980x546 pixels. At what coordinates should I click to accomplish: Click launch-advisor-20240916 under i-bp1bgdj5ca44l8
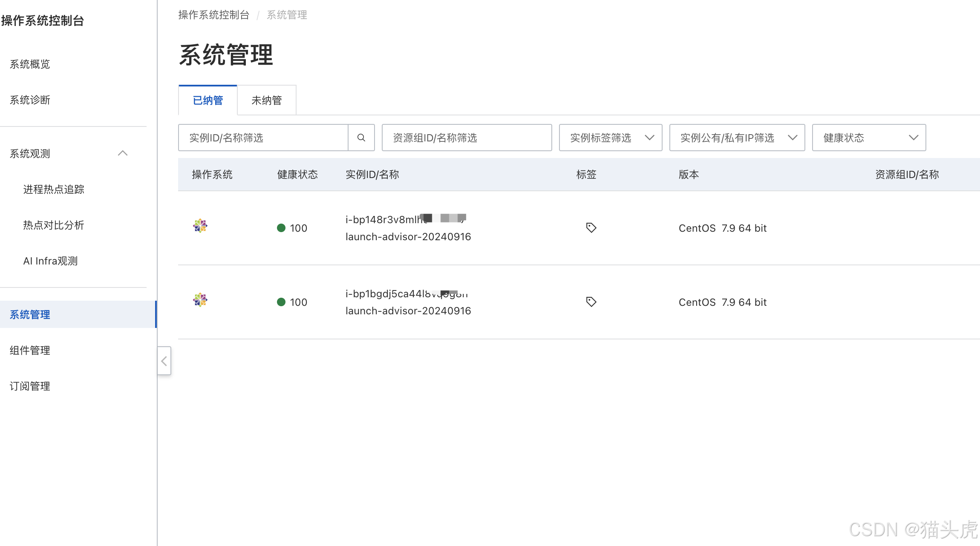click(x=408, y=311)
